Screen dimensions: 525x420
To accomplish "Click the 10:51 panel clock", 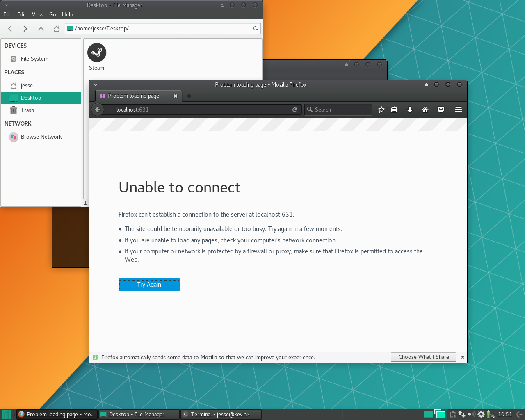I will tap(505, 414).
